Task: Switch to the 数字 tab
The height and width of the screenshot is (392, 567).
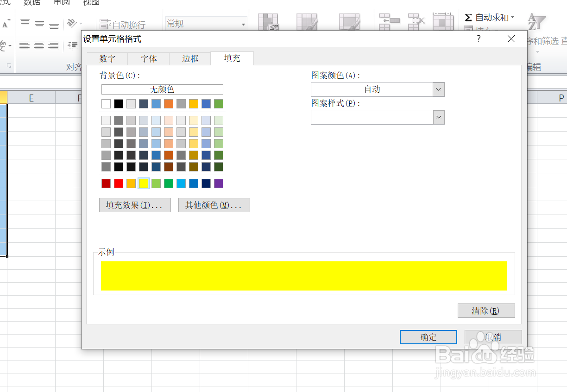Action: 107,59
